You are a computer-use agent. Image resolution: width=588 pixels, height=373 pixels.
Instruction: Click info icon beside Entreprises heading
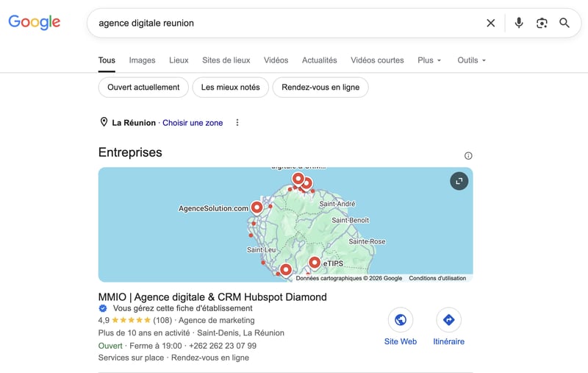pyautogui.click(x=468, y=155)
